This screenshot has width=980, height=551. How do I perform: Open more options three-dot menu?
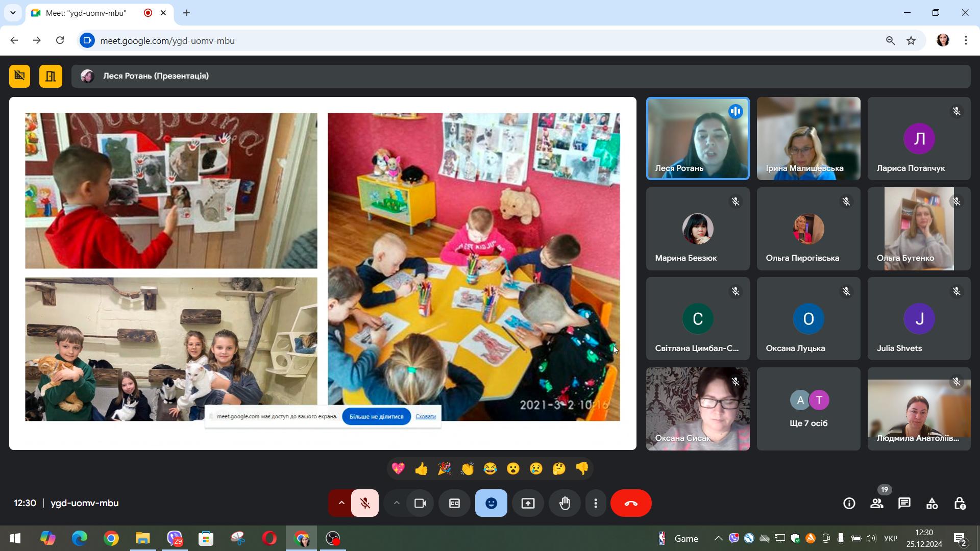coord(596,504)
